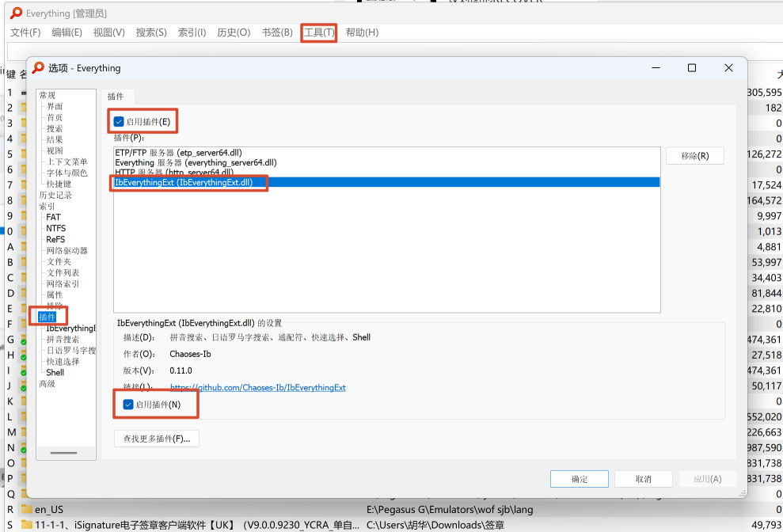Open the 书签(B) menu
Viewport: 783px width, 532px height.
coord(277,32)
